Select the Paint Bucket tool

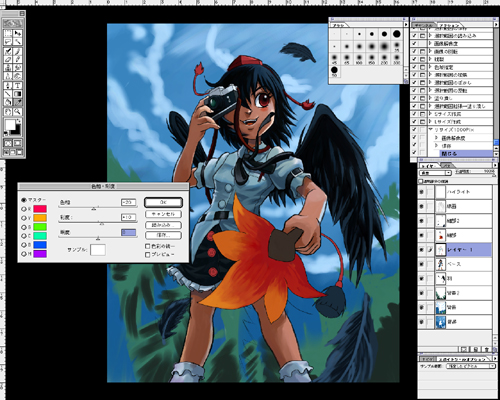(8, 103)
